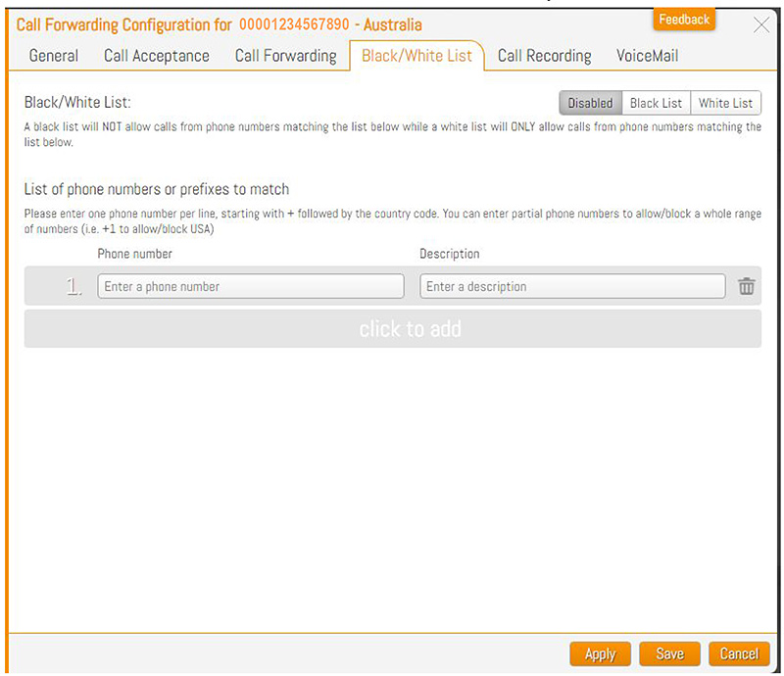Add a row via click to add
Image resolution: width=784 pixels, height=676 pixels.
[x=393, y=328]
